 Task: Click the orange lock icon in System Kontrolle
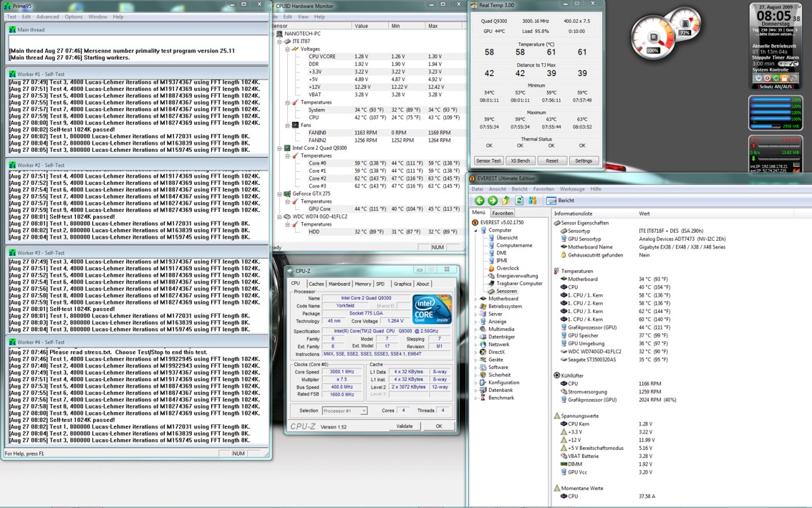coord(784,78)
